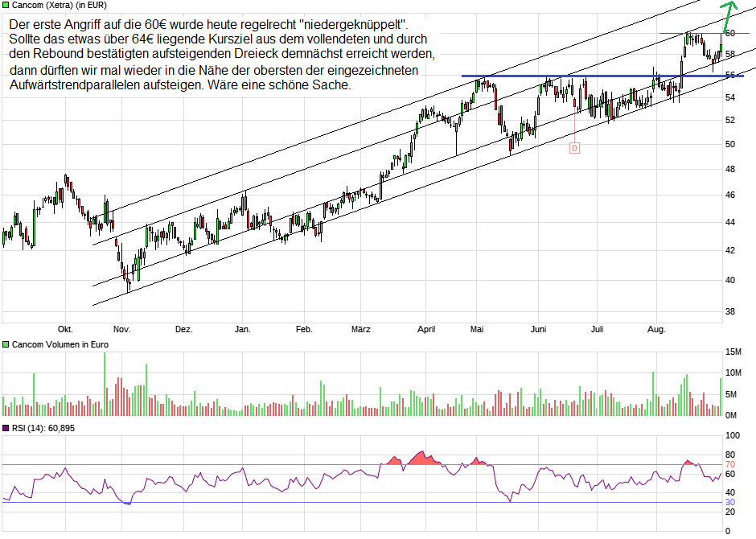756x539 pixels.
Task: Click the 'Mai' month label
Action: (x=477, y=329)
